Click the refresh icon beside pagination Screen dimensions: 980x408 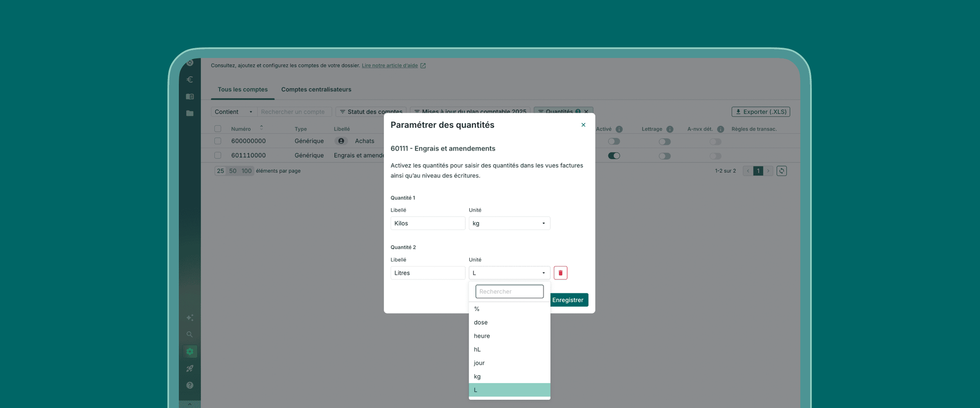pyautogui.click(x=781, y=171)
